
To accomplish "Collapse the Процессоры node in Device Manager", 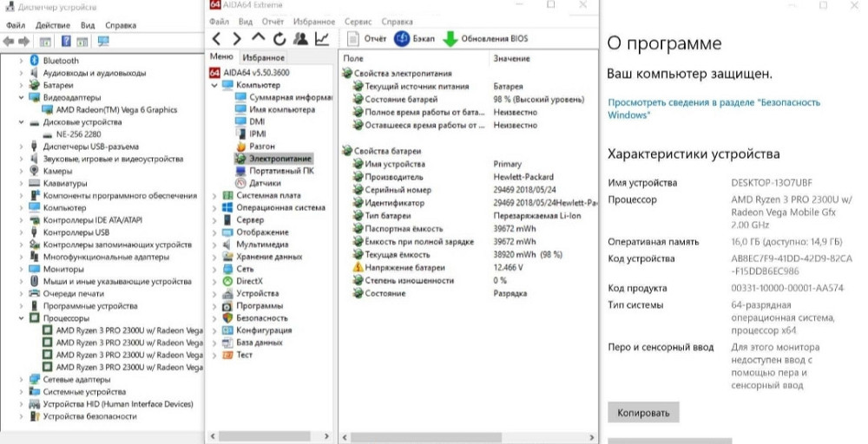I will (21, 318).
